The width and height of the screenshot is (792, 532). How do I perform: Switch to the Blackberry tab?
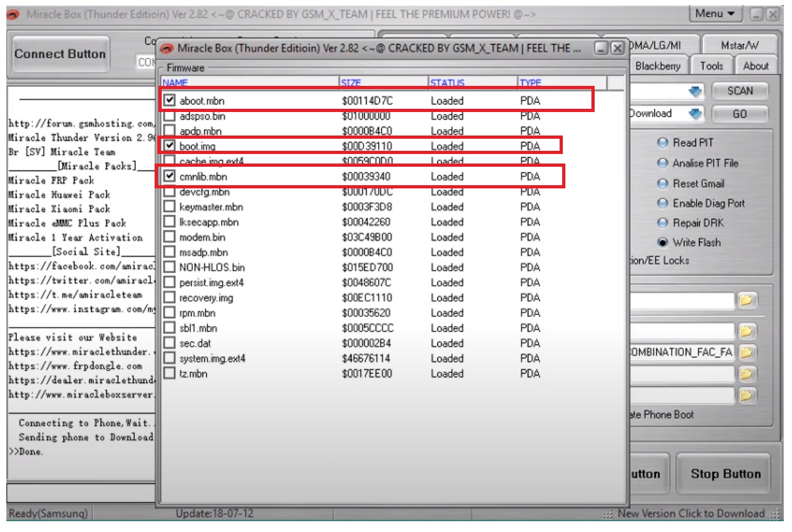tap(658, 66)
